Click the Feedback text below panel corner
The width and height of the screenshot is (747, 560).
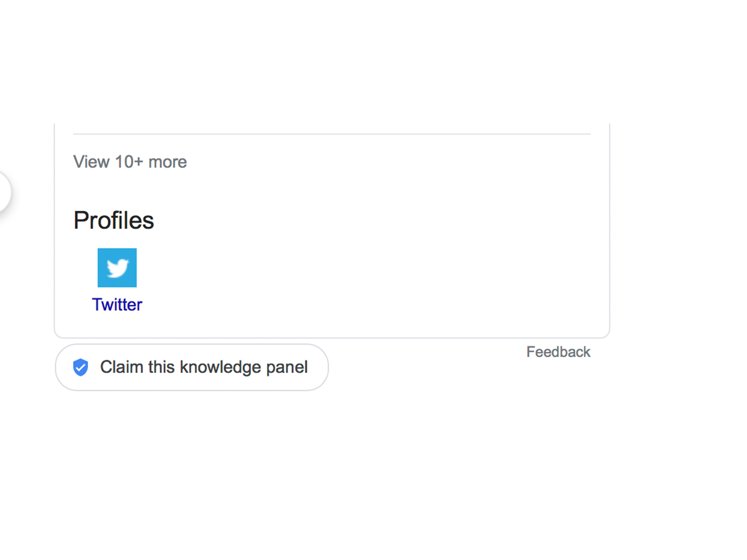tap(558, 352)
